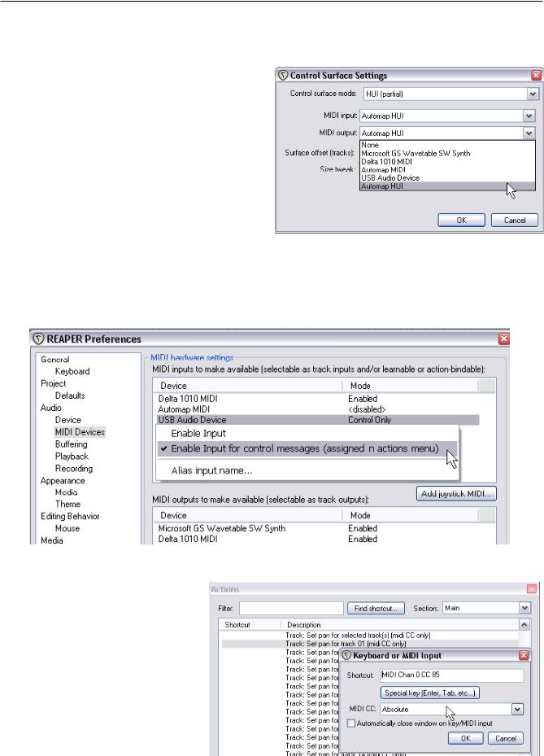Open Theme preferences page

(x=67, y=504)
